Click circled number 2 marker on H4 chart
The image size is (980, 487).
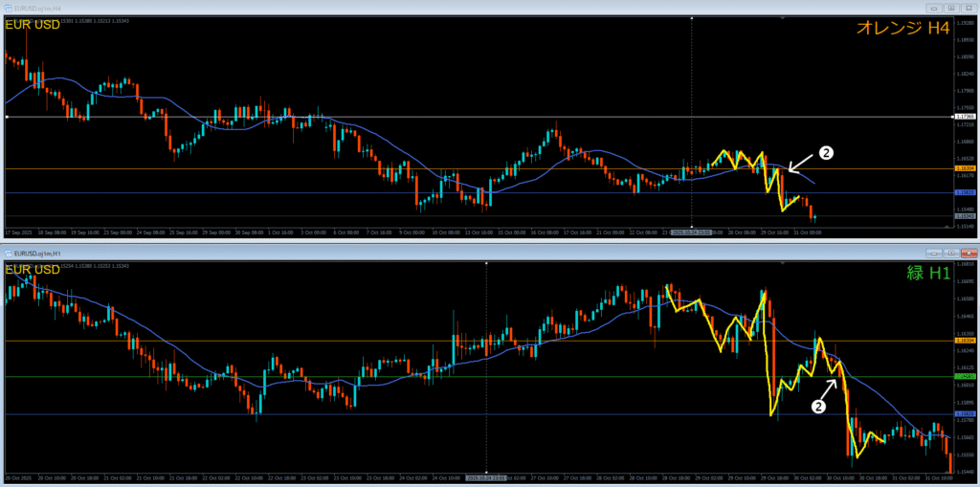click(827, 152)
